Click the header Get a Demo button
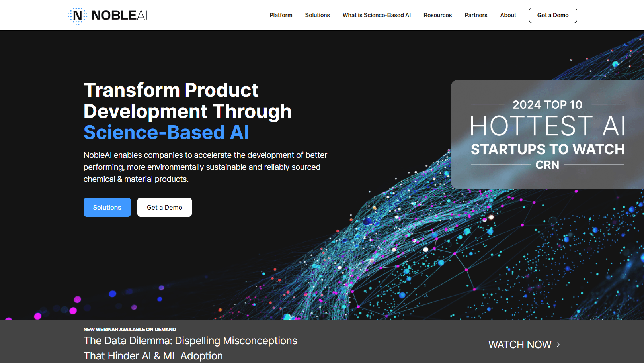This screenshot has width=644, height=363. [x=553, y=15]
